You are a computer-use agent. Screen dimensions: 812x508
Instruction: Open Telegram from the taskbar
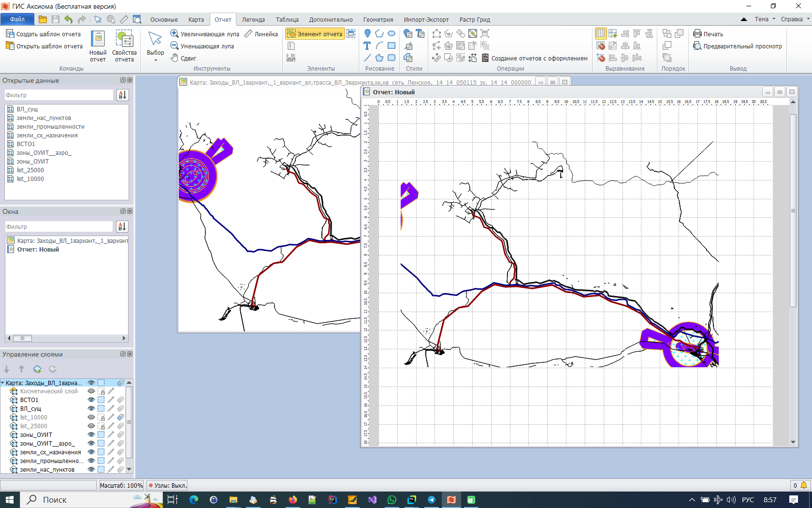pyautogui.click(x=432, y=500)
